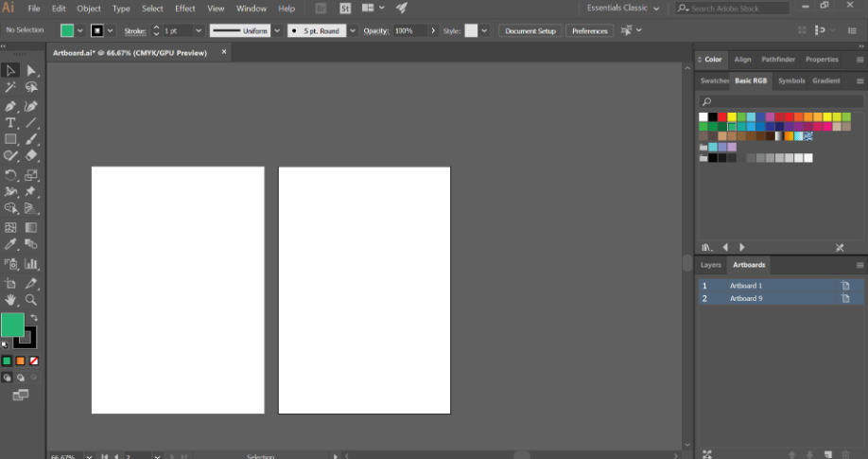Select Artboard 9 in the list
Screen dimensions: 868x459
pos(781,298)
